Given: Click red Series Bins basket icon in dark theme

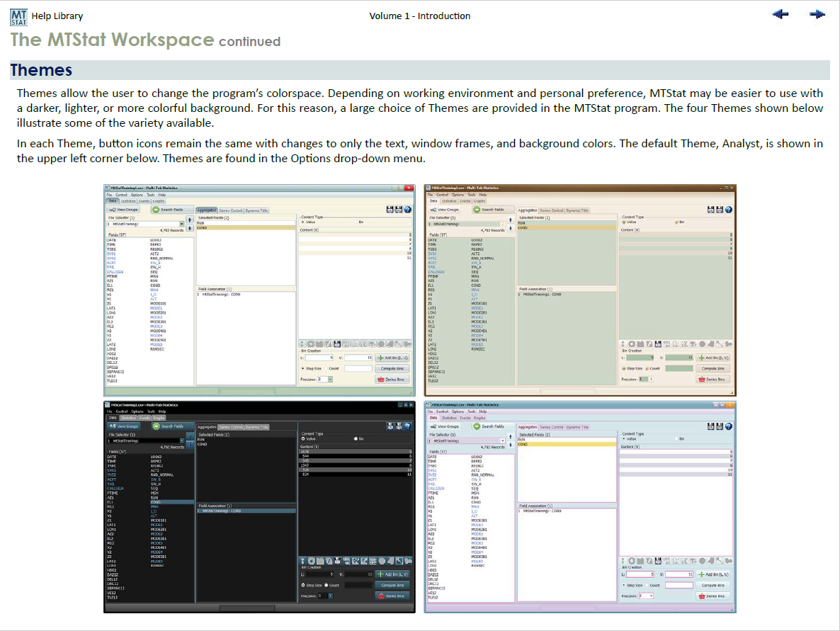Looking at the screenshot, I should (x=381, y=596).
